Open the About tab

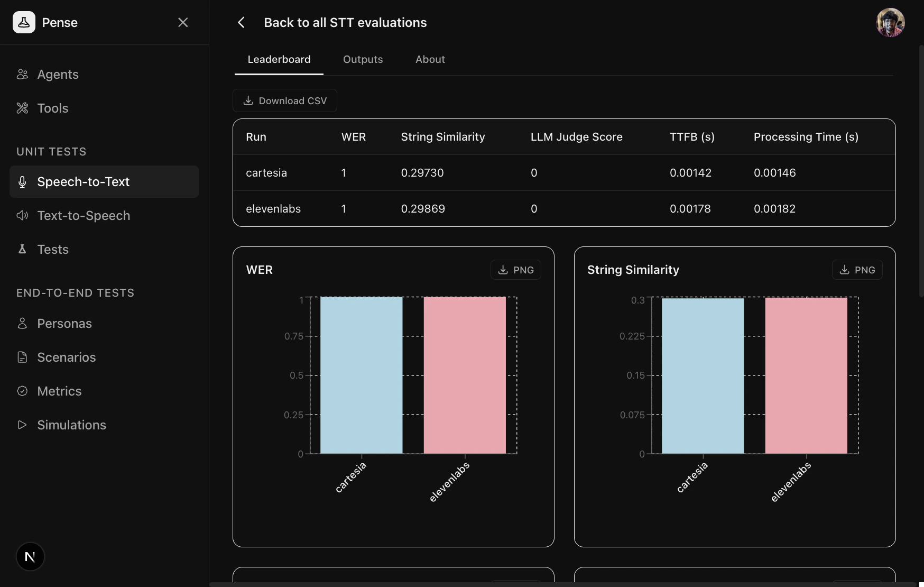tap(430, 59)
